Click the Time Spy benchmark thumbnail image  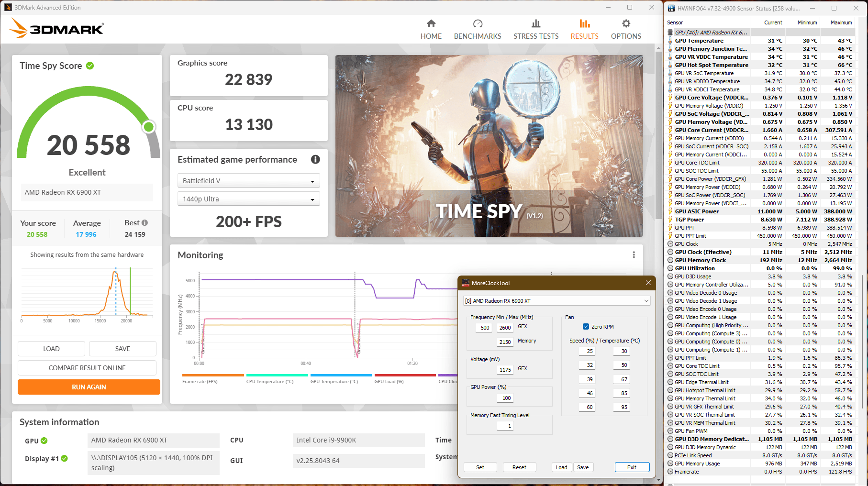click(x=489, y=146)
